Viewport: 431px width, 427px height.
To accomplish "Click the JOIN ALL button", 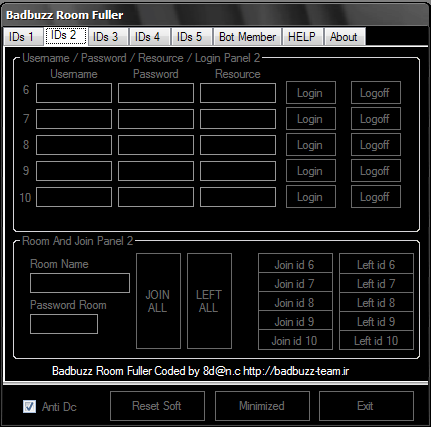I will tap(158, 301).
